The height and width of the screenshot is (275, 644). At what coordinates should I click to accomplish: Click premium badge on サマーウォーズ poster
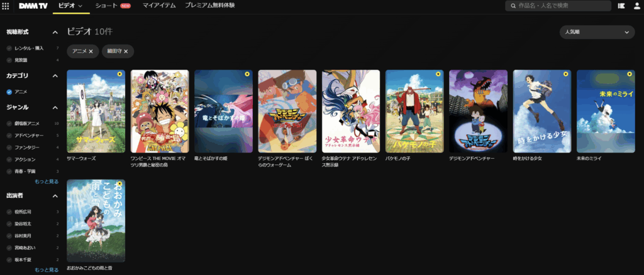pyautogui.click(x=119, y=74)
